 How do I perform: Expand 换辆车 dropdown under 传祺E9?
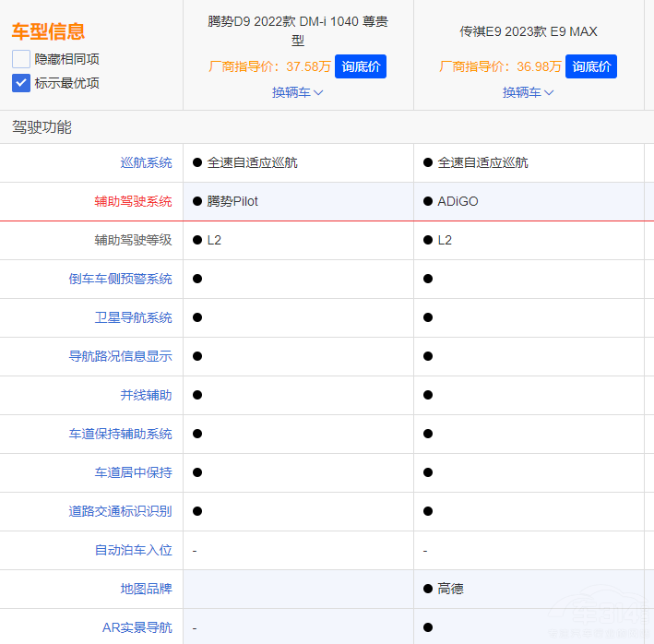point(528,92)
